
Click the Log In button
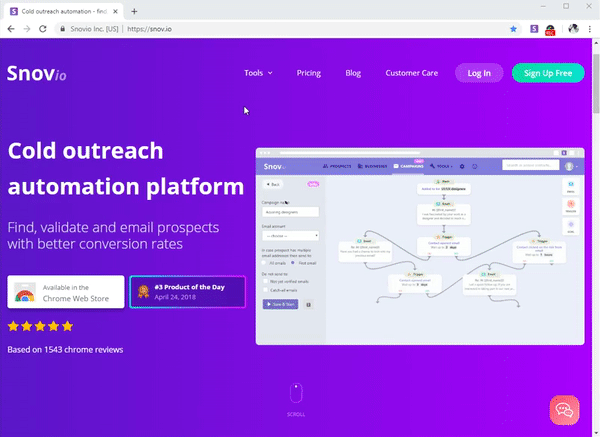pyautogui.click(x=479, y=73)
